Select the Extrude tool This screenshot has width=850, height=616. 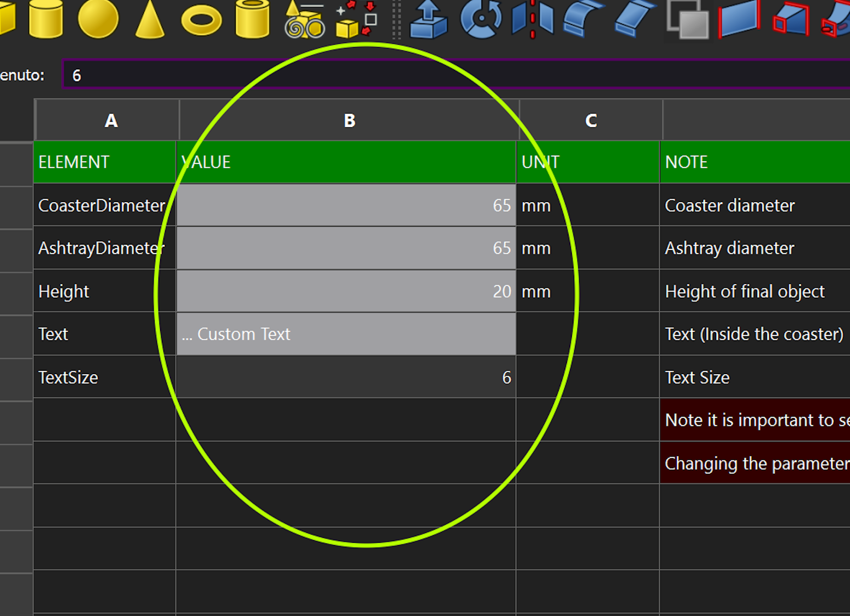[429, 20]
